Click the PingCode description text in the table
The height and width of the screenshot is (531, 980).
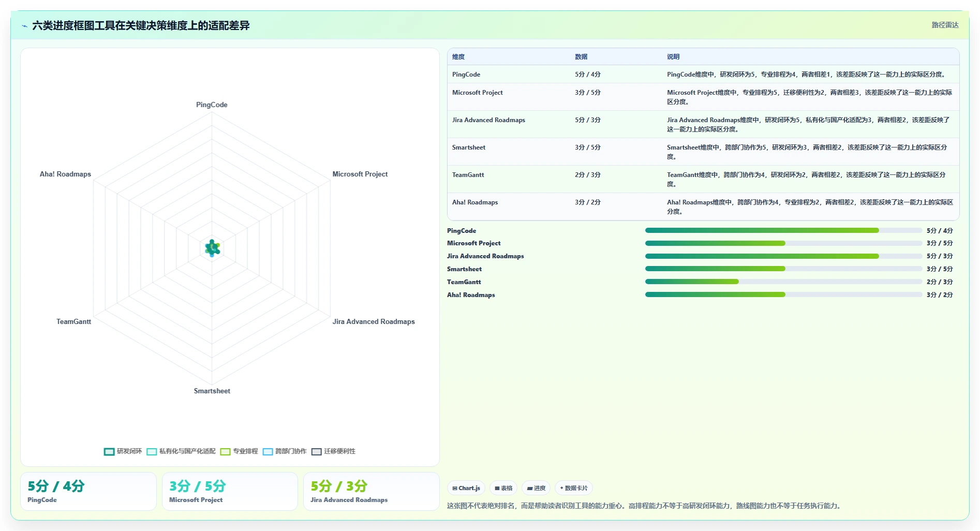(807, 75)
